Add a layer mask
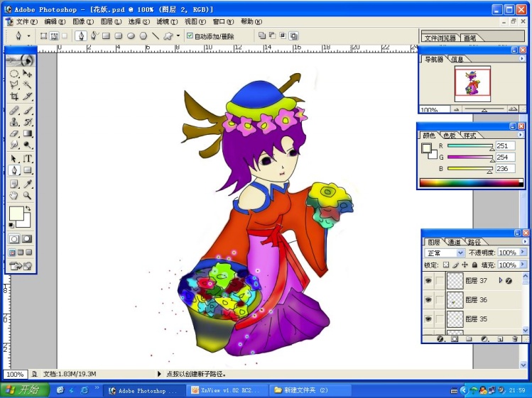532x398 pixels. [455, 338]
